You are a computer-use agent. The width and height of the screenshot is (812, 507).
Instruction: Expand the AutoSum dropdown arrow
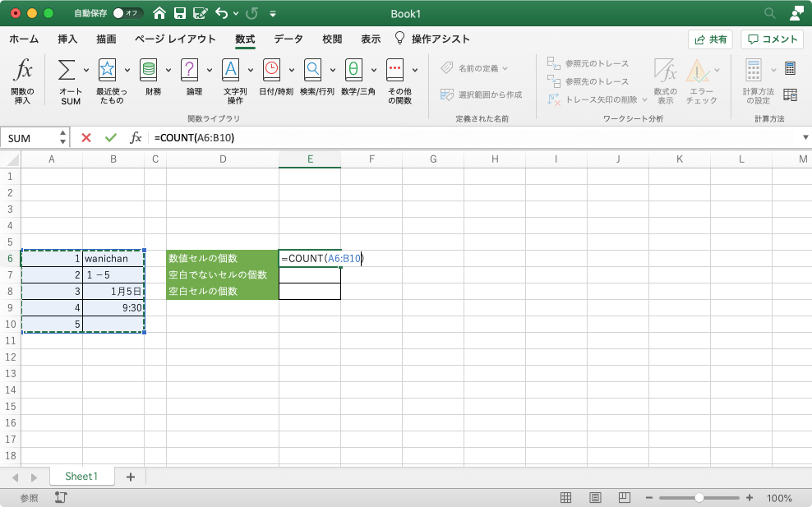[x=86, y=70]
